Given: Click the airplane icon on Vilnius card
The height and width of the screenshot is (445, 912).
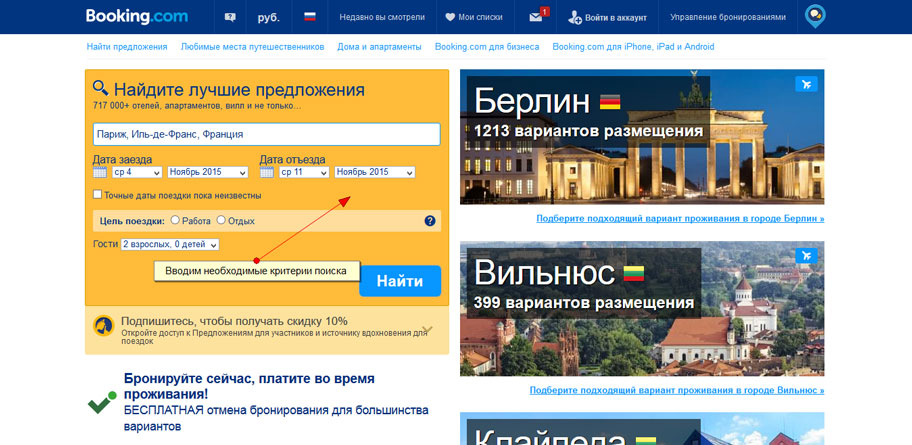Looking at the screenshot, I should click(806, 255).
